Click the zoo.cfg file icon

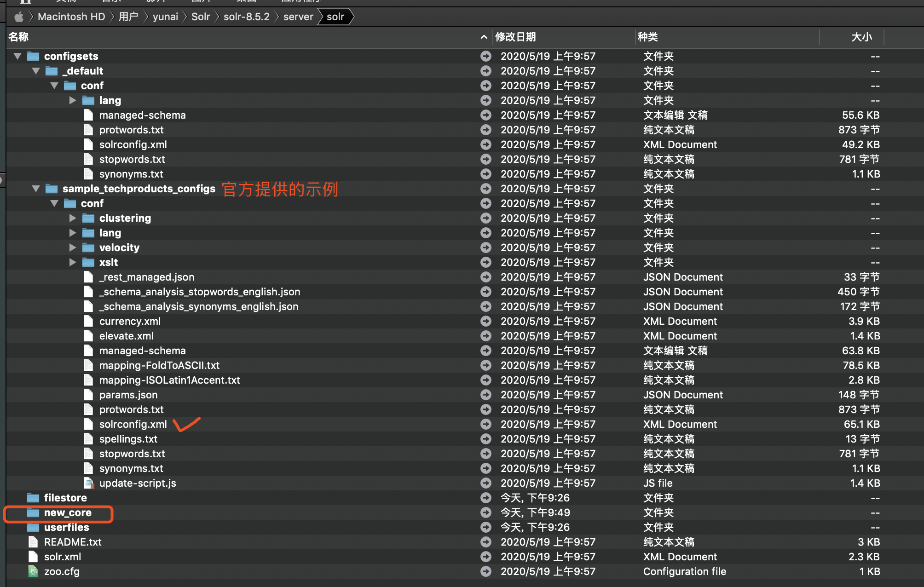click(33, 571)
